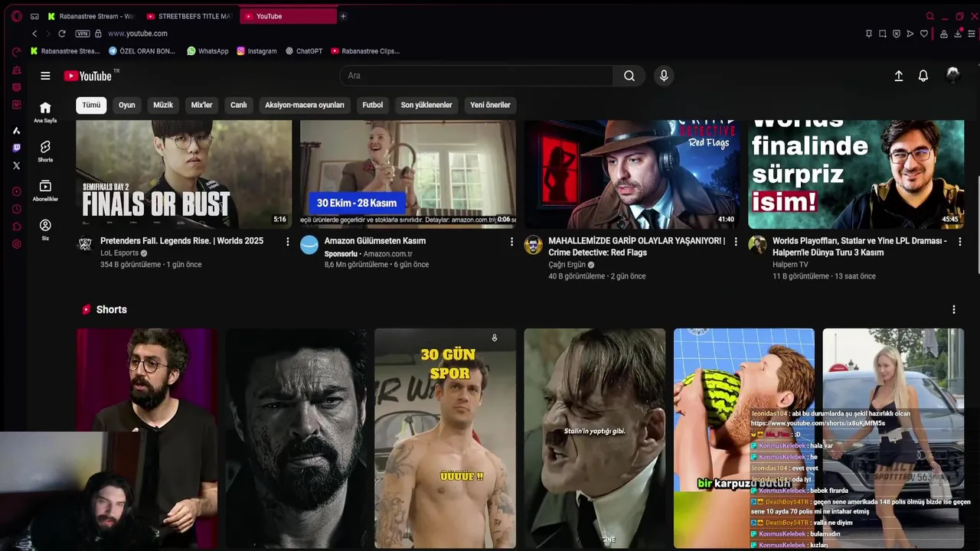980x551 pixels.
Task: Open Siz in the YouTube sidebar
Action: [45, 230]
